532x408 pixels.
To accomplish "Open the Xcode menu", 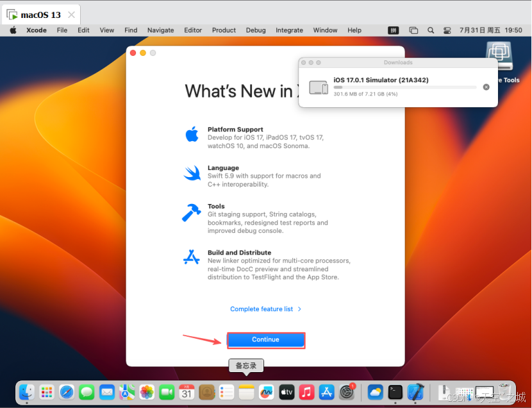I will click(37, 30).
